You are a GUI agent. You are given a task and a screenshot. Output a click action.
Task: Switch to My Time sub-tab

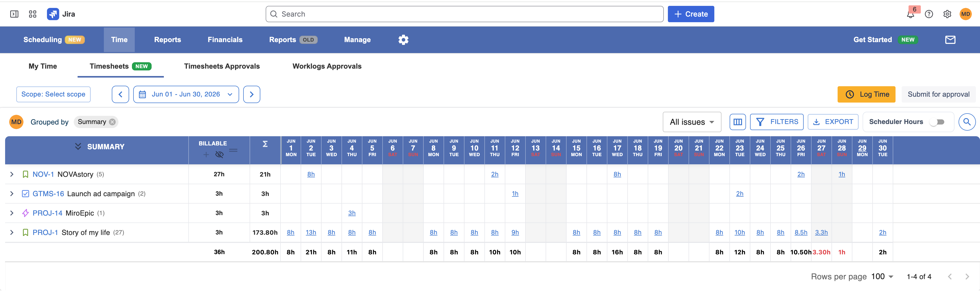[43, 66]
